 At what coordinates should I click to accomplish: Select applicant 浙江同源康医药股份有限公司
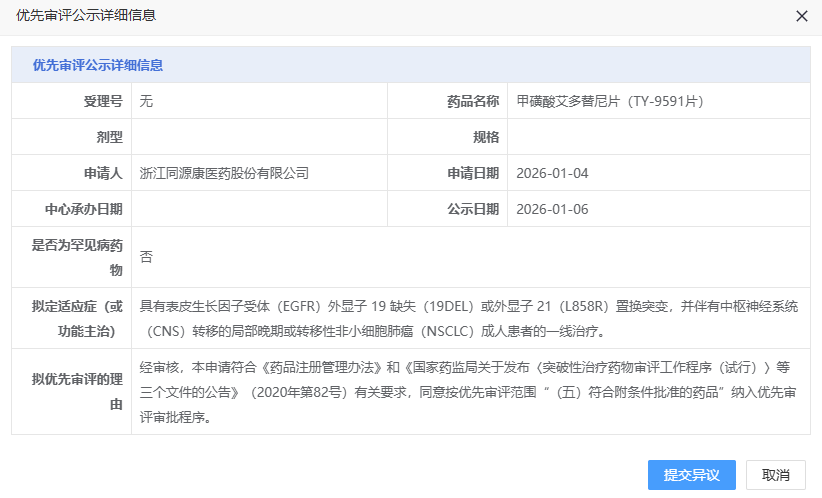[x=224, y=173]
